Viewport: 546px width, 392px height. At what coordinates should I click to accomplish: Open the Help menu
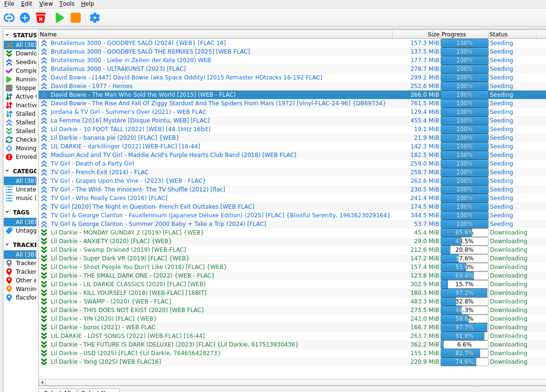(x=87, y=4)
